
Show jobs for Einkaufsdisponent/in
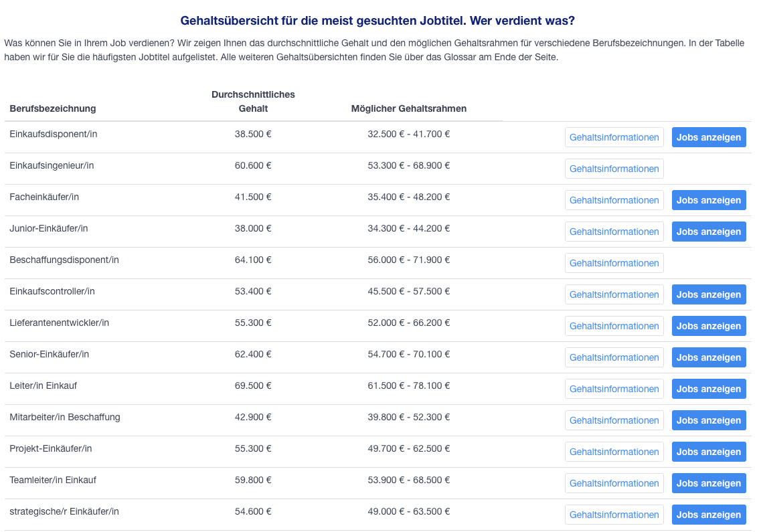pyautogui.click(x=708, y=137)
